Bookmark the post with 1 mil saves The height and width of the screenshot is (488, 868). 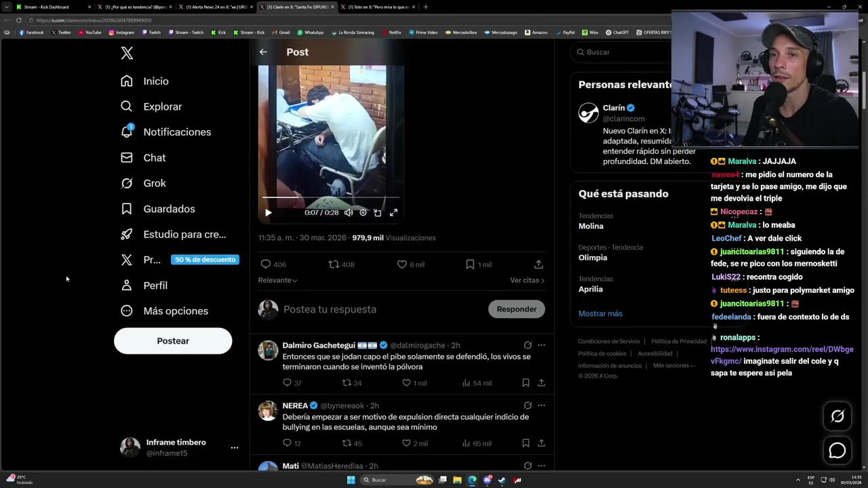(x=470, y=264)
